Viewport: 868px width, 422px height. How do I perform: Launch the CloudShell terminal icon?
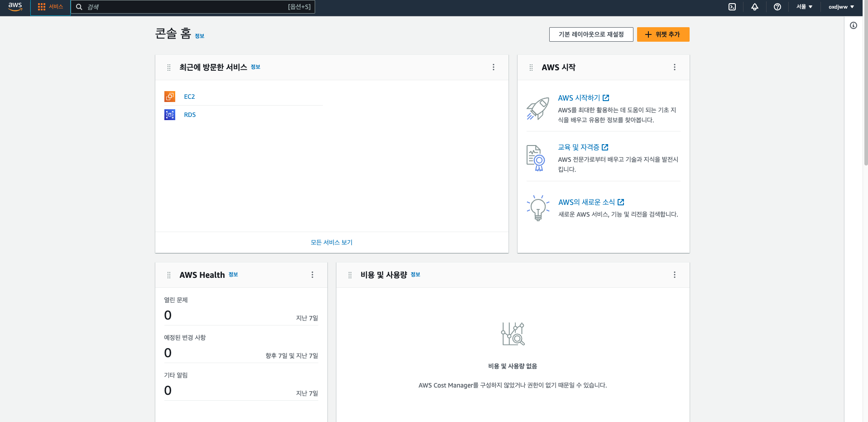[x=732, y=7]
